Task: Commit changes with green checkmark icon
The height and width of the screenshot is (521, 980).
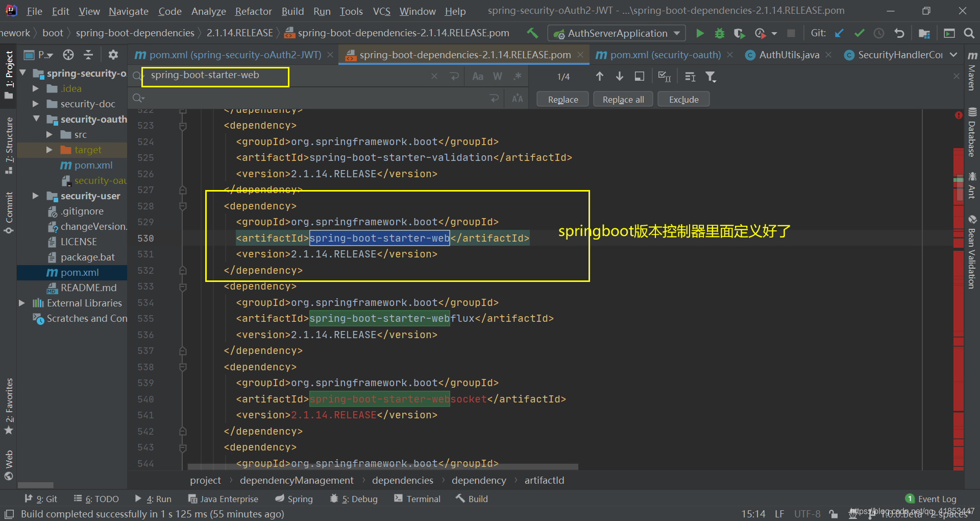Action: click(x=859, y=33)
